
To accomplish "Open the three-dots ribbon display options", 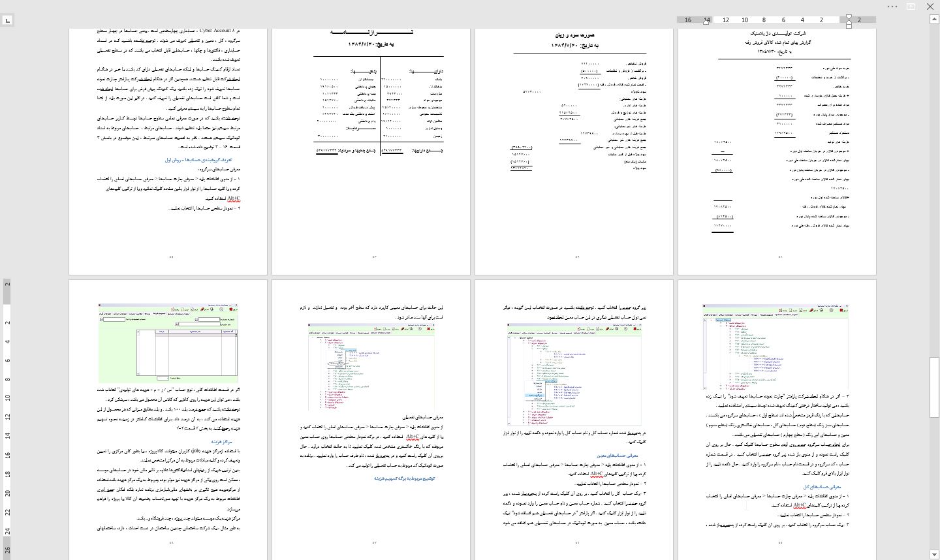I will (x=892, y=7).
